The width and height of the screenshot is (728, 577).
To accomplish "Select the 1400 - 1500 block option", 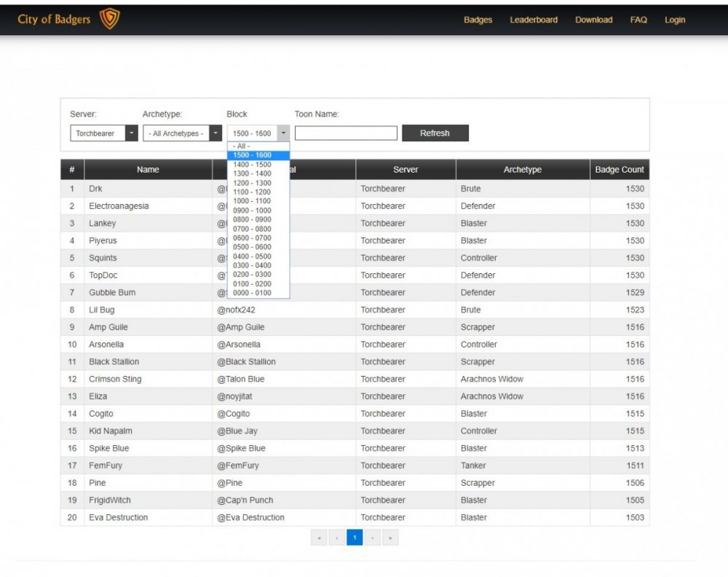I will click(252, 165).
